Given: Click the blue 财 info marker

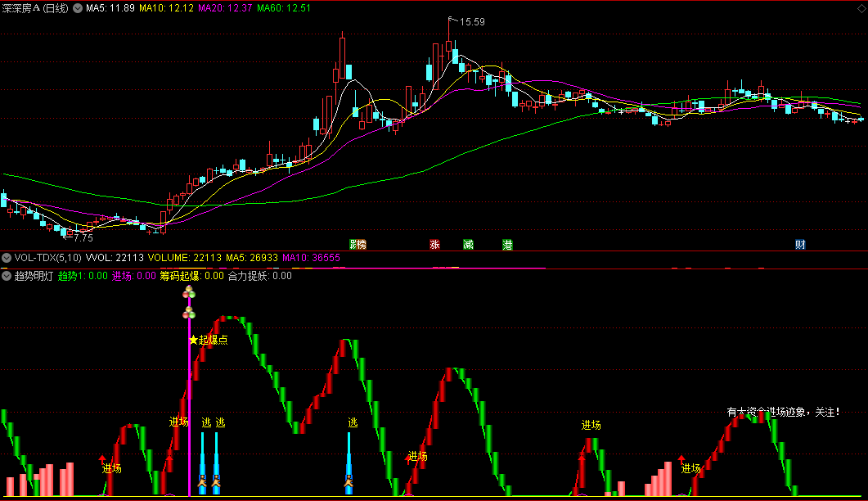Looking at the screenshot, I should point(800,245).
